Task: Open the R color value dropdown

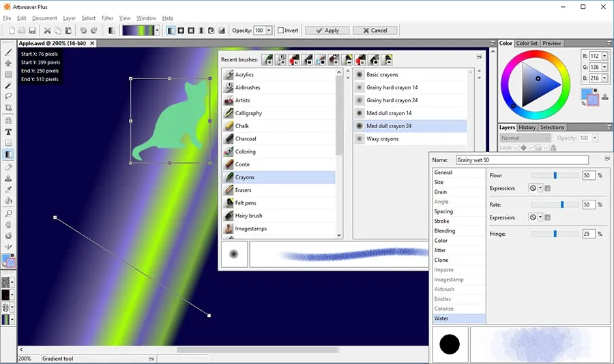Action: pos(606,56)
